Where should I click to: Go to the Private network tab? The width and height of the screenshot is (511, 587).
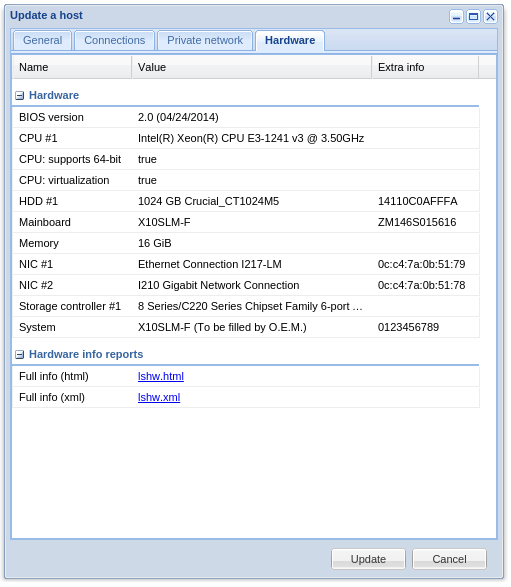[x=205, y=40]
